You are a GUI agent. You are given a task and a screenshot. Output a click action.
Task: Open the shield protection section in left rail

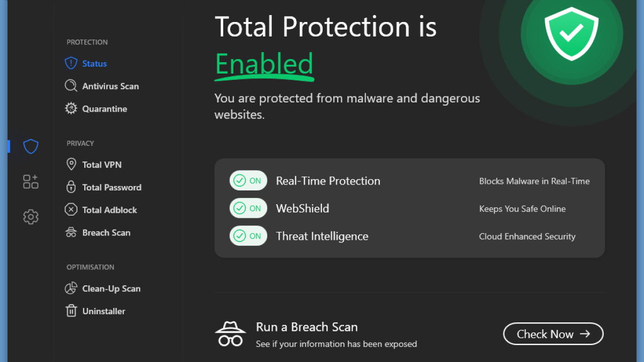click(31, 146)
